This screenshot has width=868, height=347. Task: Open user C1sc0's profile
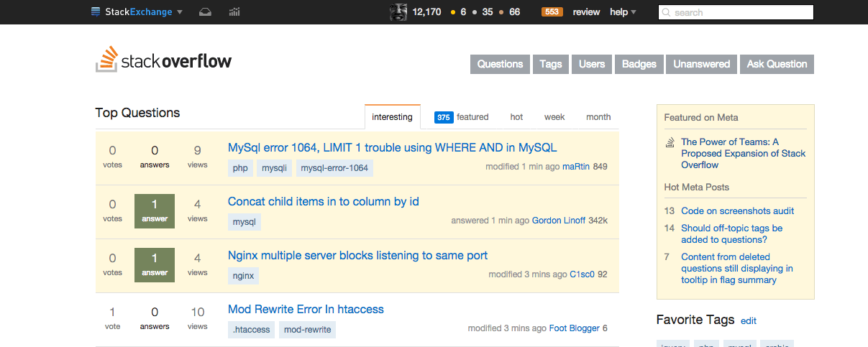pyautogui.click(x=583, y=274)
